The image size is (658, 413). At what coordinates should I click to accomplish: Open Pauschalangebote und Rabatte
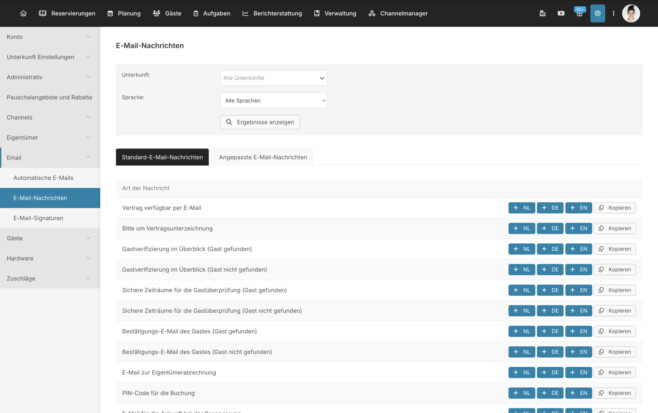(x=50, y=97)
